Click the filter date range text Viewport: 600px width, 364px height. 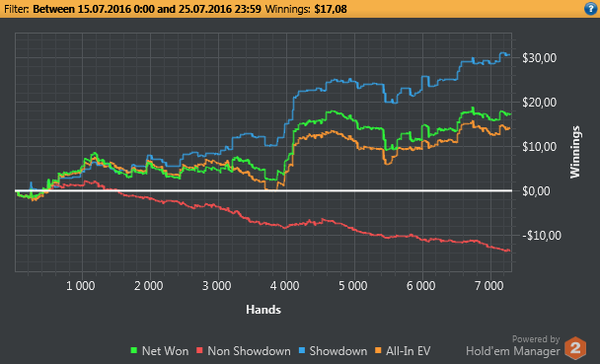pos(147,9)
